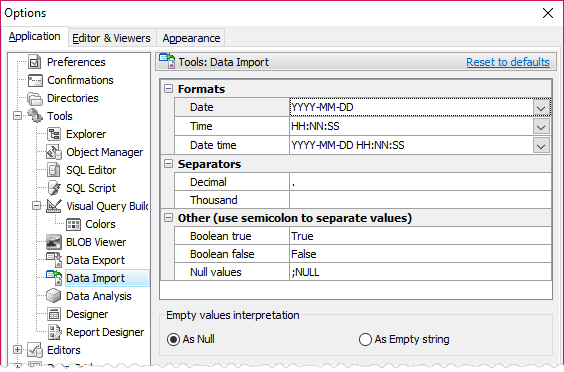Select Preferences in the tree
This screenshot has width=564, height=372.
pyautogui.click(x=76, y=62)
